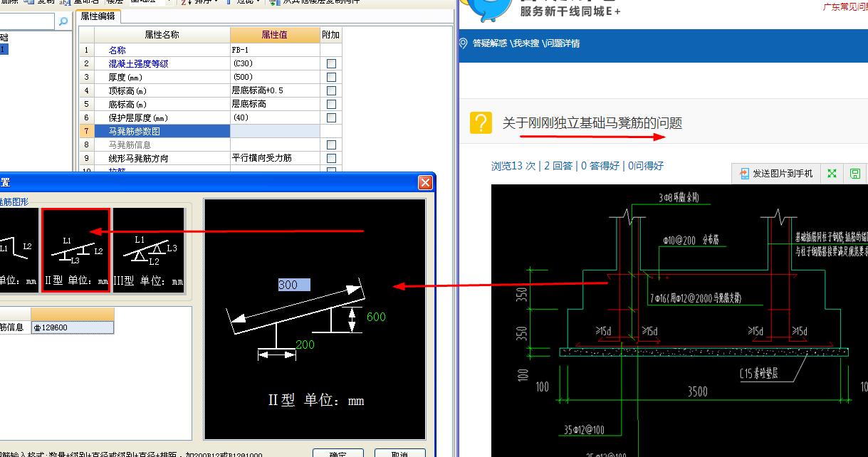Open the 问题详情 breadcrumb link
This screenshot has height=457, width=868.
tap(563, 43)
